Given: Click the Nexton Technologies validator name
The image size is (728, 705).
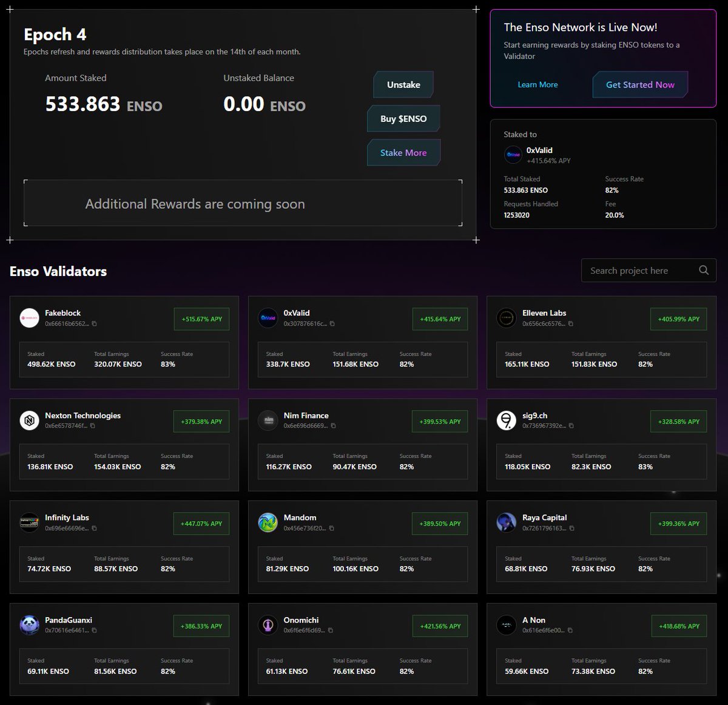Looking at the screenshot, I should (x=83, y=416).
